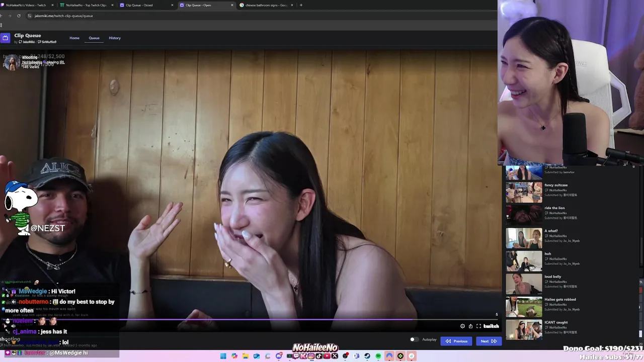Open "ride the lion" clip thumbnail
The height and width of the screenshot is (362, 644).
[524, 215]
